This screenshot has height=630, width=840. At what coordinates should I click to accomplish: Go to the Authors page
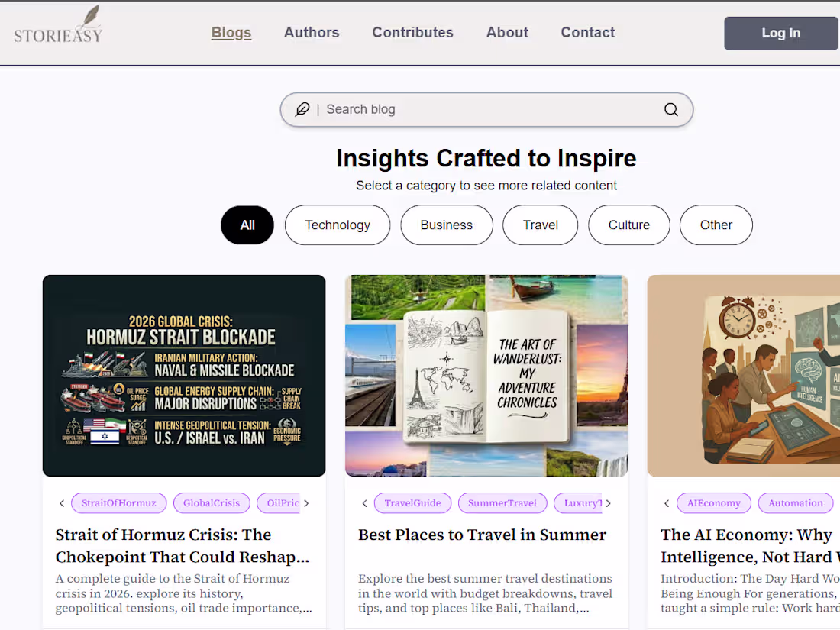click(312, 33)
